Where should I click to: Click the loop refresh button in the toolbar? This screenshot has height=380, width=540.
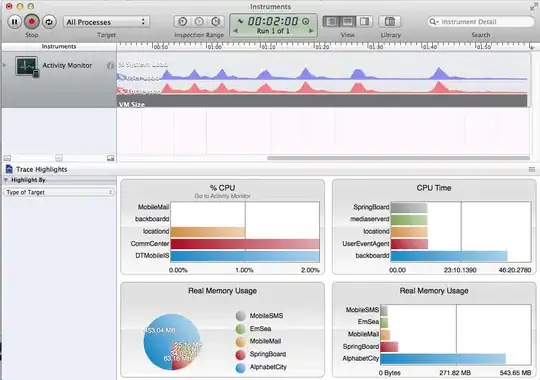[49, 22]
